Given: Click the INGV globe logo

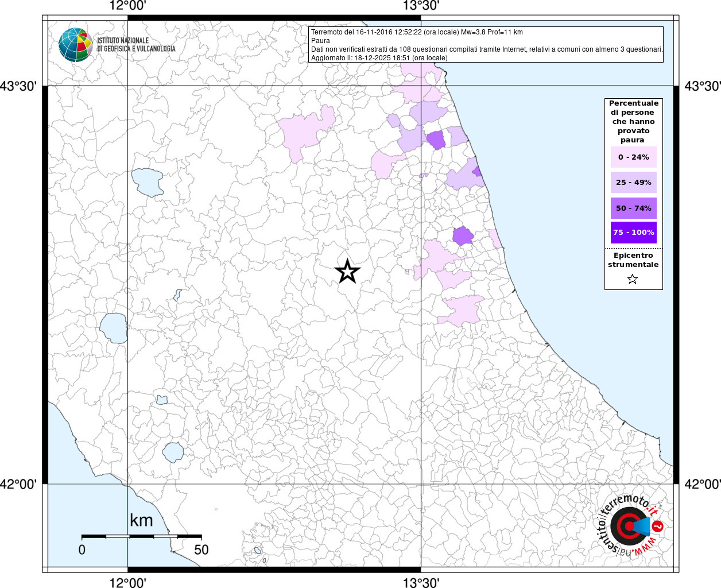Looking at the screenshot, I should click(x=75, y=45).
